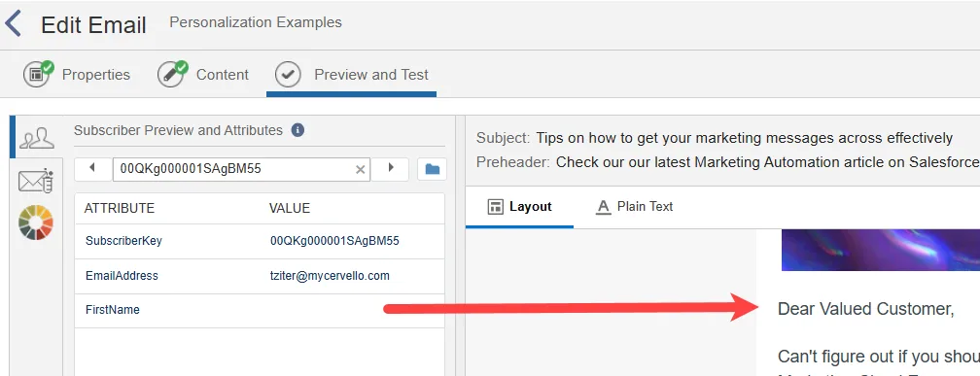The height and width of the screenshot is (376, 980).
Task: Go to previous subscriber arrow
Action: point(92,168)
